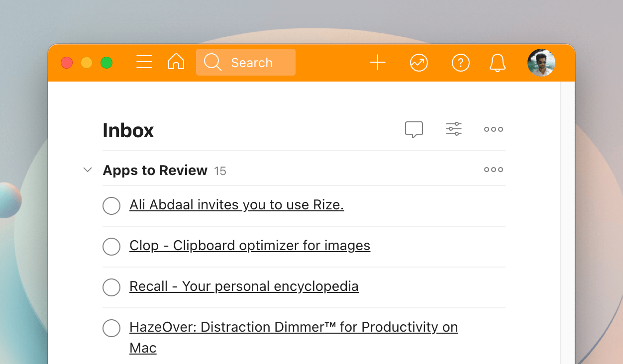Go to the Home view

click(176, 62)
